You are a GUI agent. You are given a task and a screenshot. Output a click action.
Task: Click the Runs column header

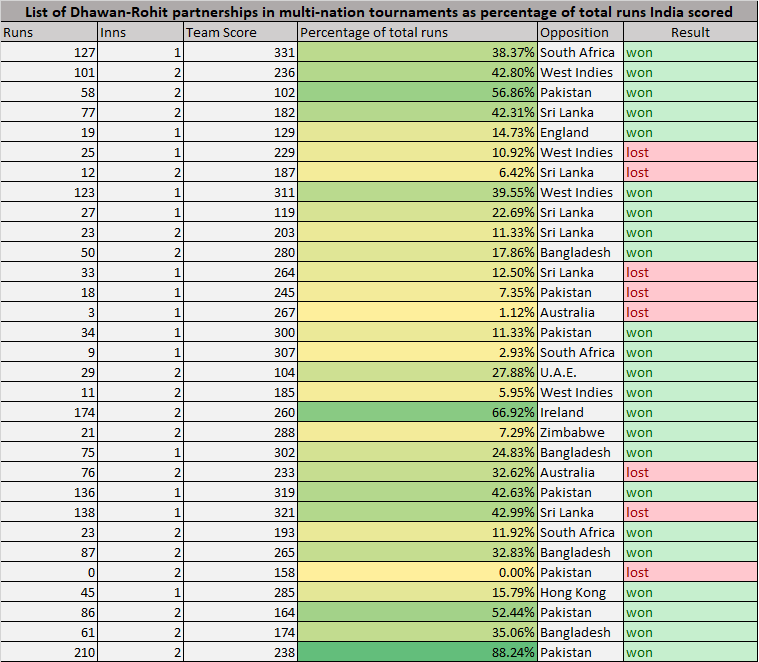click(x=49, y=32)
